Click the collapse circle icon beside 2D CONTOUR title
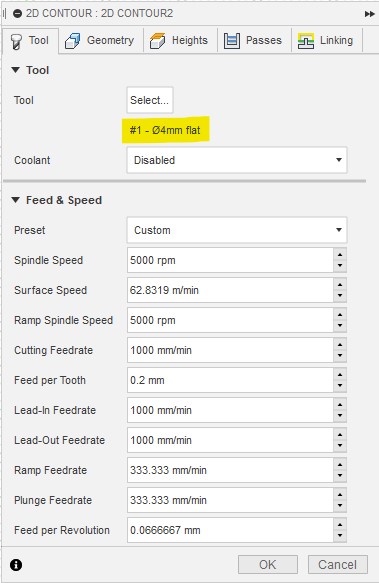Viewport: 379px width, 583px height. [x=17, y=14]
